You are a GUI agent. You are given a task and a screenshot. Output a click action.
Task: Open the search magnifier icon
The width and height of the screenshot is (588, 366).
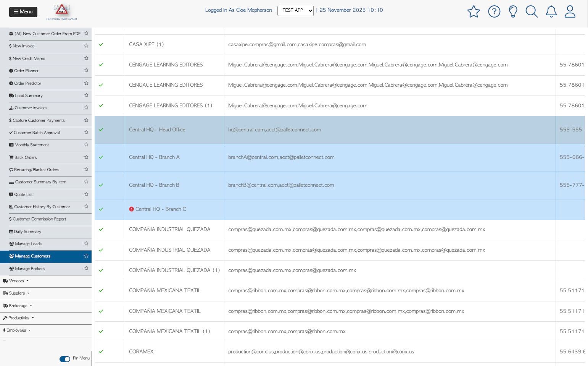(532, 11)
